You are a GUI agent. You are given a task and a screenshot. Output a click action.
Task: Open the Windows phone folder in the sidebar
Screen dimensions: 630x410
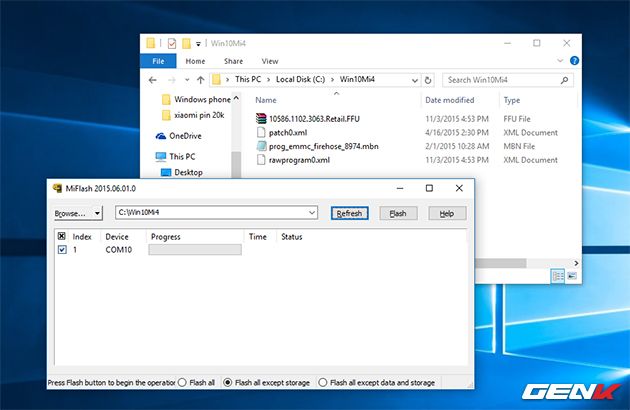196,99
